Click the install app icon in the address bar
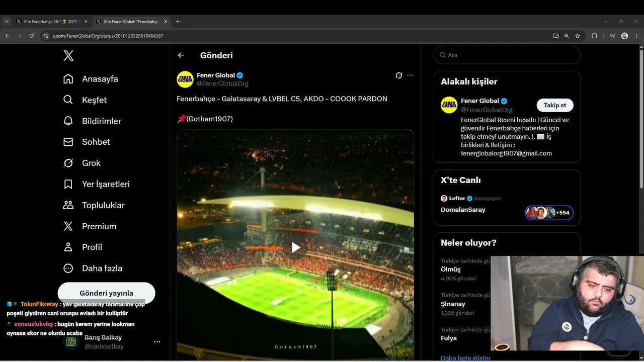Image resolution: width=644 pixels, height=362 pixels. [x=555, y=36]
